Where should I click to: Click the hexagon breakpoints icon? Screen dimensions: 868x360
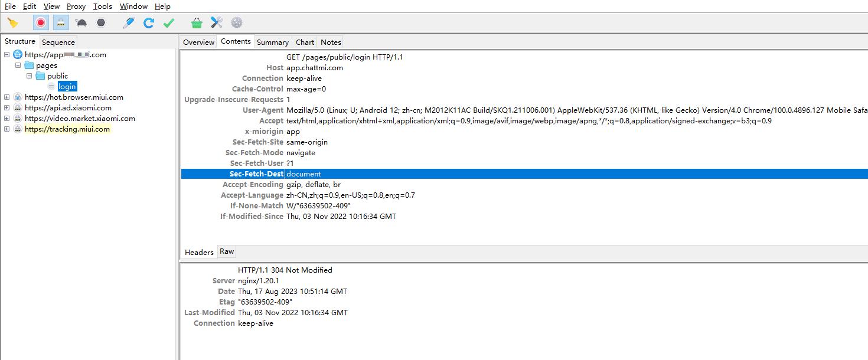[x=101, y=23]
